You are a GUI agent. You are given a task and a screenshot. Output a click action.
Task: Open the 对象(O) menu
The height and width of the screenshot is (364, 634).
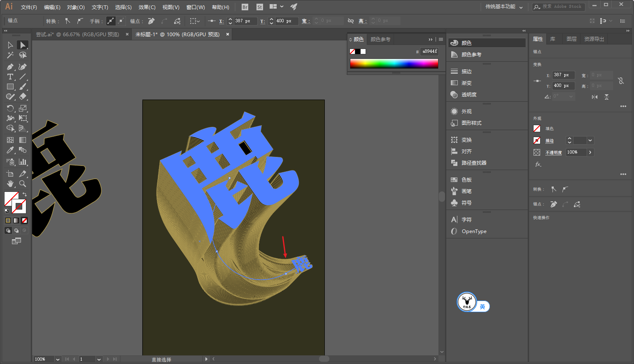pyautogui.click(x=76, y=7)
